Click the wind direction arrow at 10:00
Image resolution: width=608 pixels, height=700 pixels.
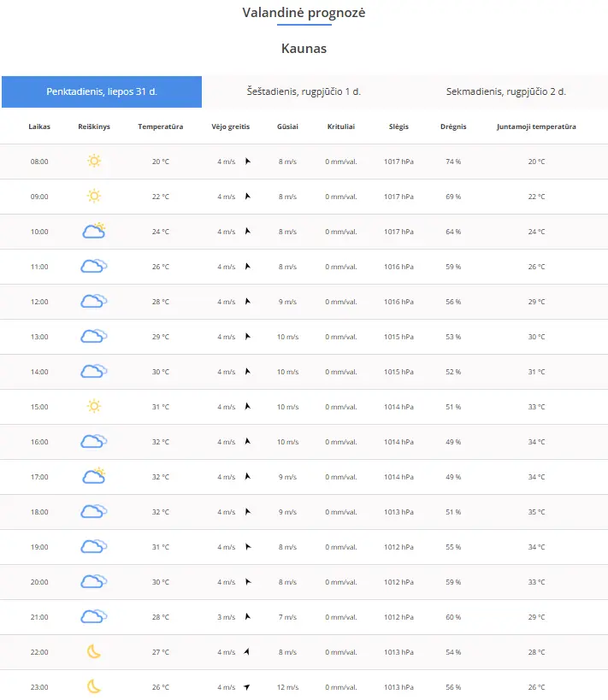point(248,232)
